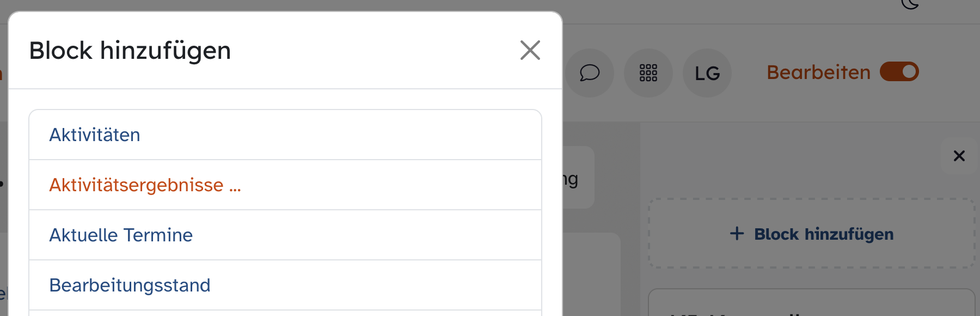Close the Block hinzufügen dialog
Viewport: 980px width, 316px height.
click(530, 50)
